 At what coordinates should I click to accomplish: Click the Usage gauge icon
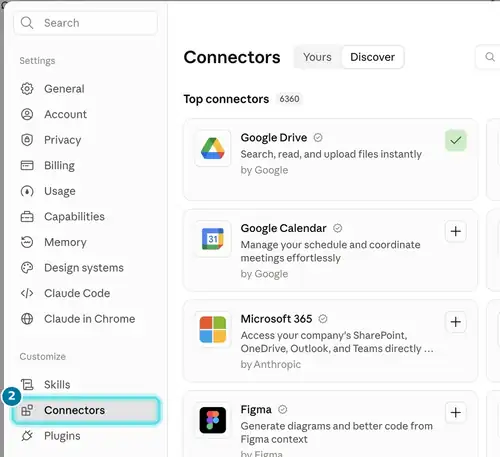(x=27, y=191)
